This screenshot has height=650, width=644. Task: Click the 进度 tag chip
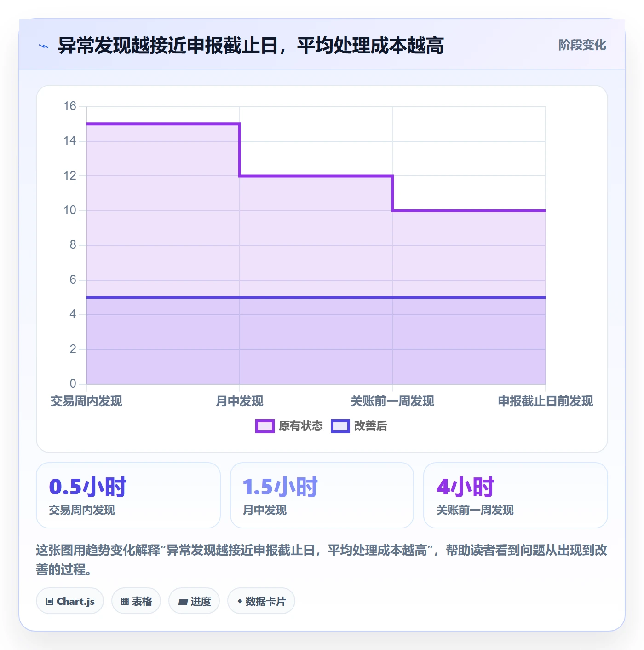tap(194, 601)
